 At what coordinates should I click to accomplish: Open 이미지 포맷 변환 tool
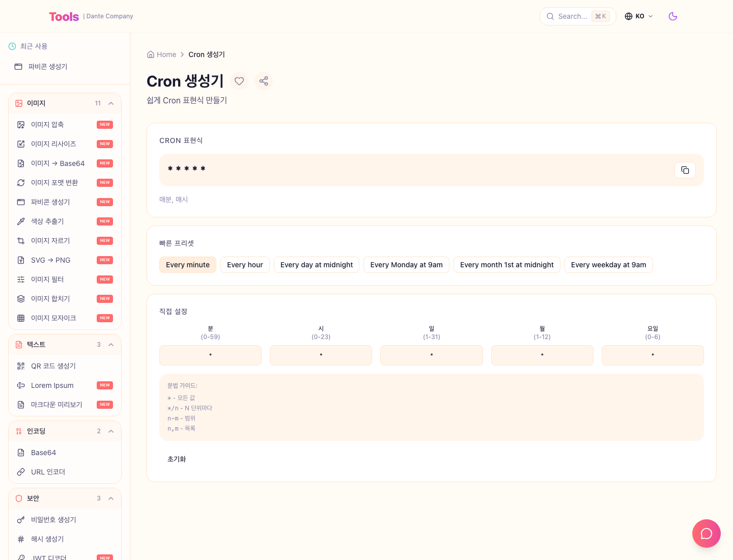pyautogui.click(x=65, y=183)
